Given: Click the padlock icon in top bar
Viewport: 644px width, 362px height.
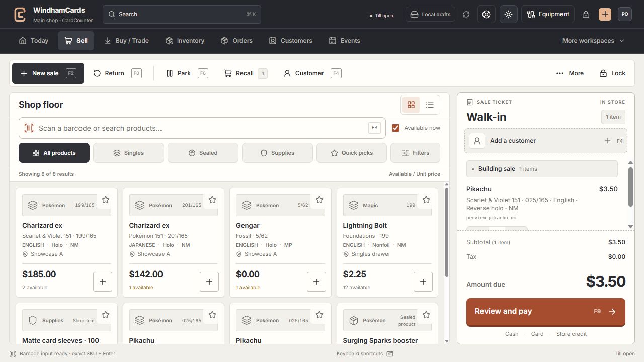Looking at the screenshot, I should 586,15.
